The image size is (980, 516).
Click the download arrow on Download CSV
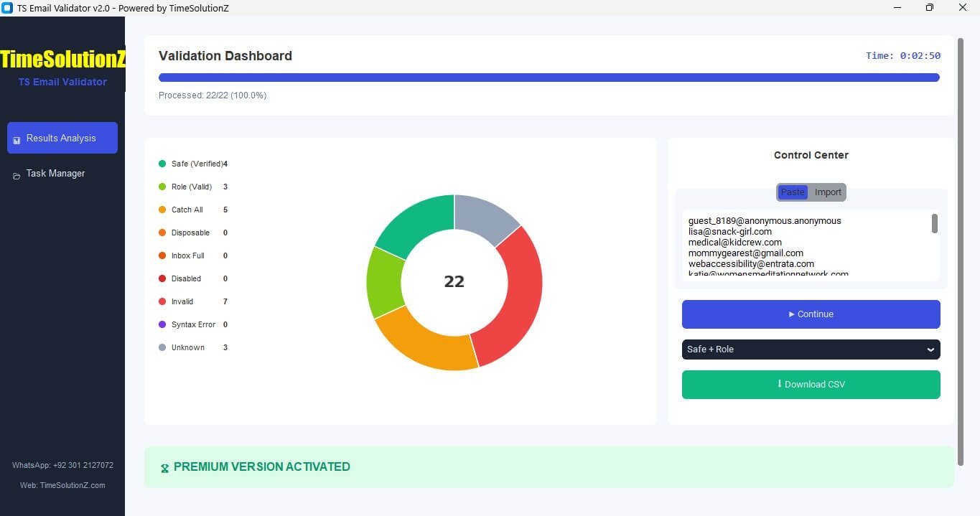click(779, 384)
